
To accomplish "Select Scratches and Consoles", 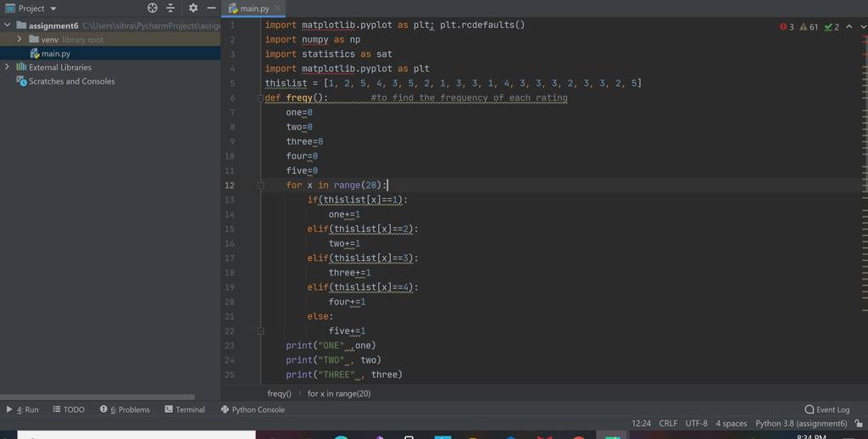I will [71, 81].
